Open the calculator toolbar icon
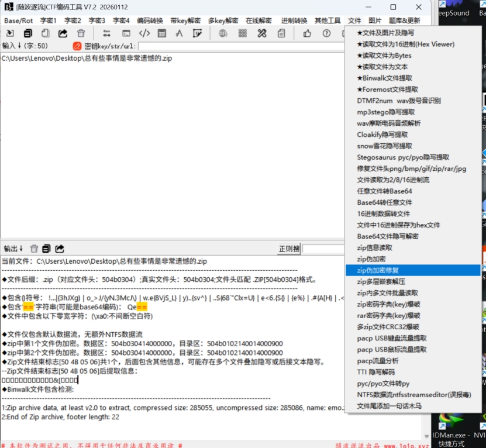The height and width of the screenshot is (448, 486). tap(162, 33)
